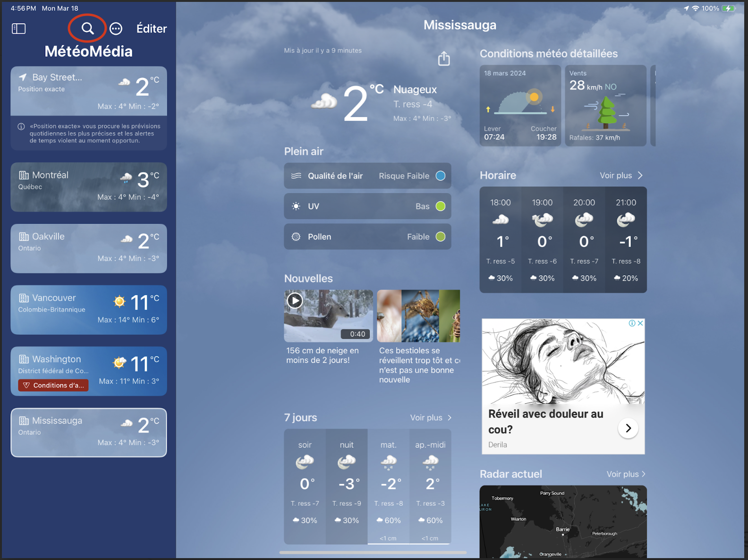Select the nuit forecast column
748x560 pixels.
click(347, 486)
